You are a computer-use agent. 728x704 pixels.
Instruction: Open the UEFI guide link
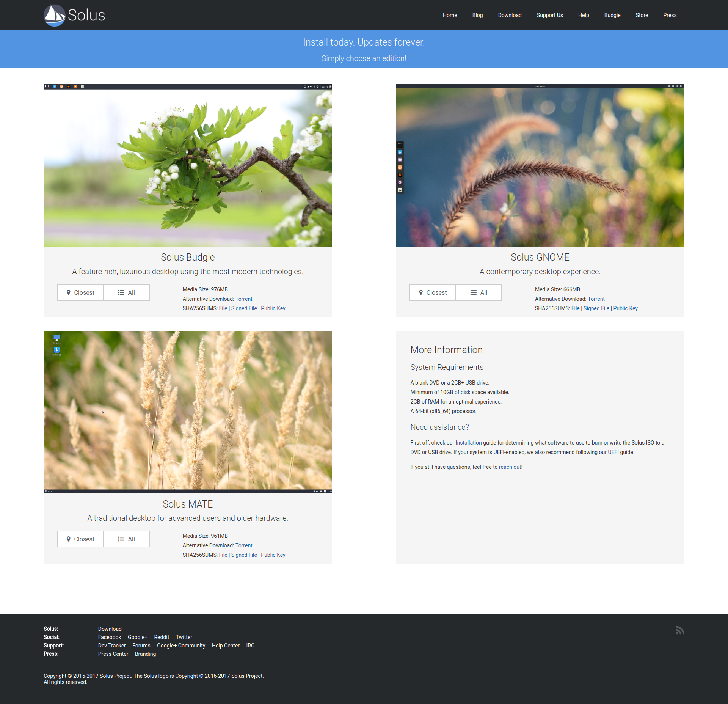click(x=613, y=452)
